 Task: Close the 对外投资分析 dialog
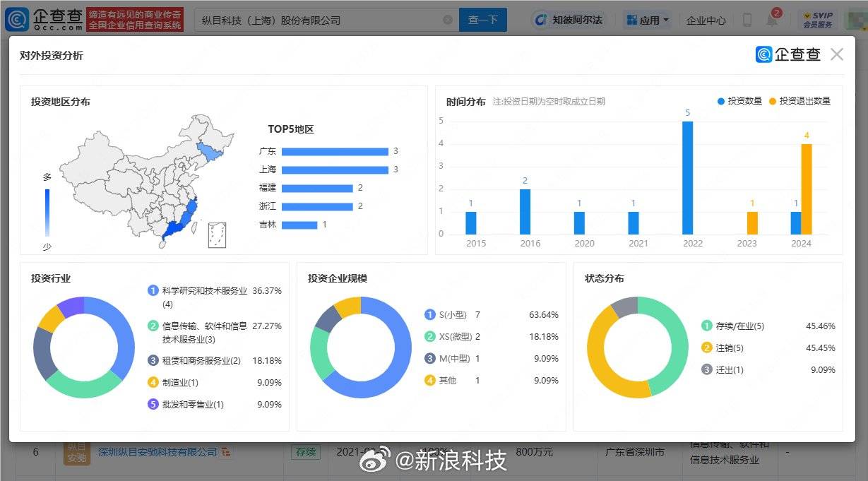(837, 54)
